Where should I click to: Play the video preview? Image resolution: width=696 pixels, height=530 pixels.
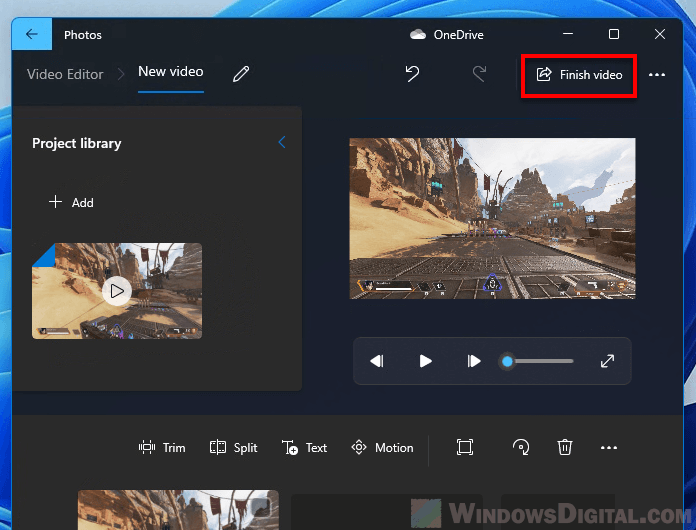[425, 361]
